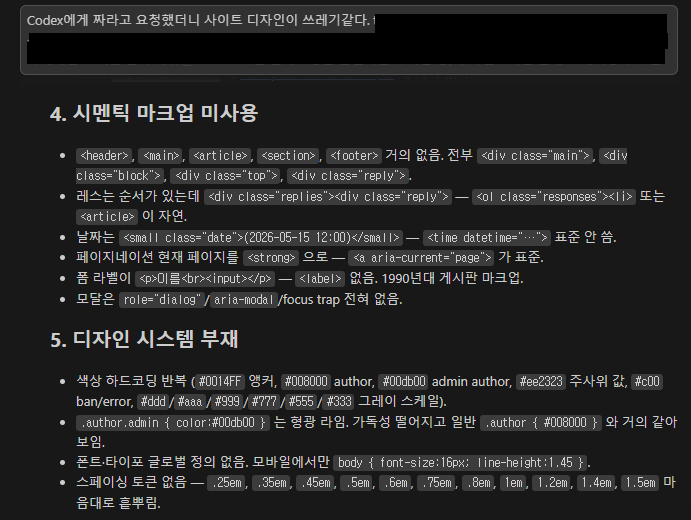
Task: Click the '.75em' spacing chip
Action: (x=437, y=483)
